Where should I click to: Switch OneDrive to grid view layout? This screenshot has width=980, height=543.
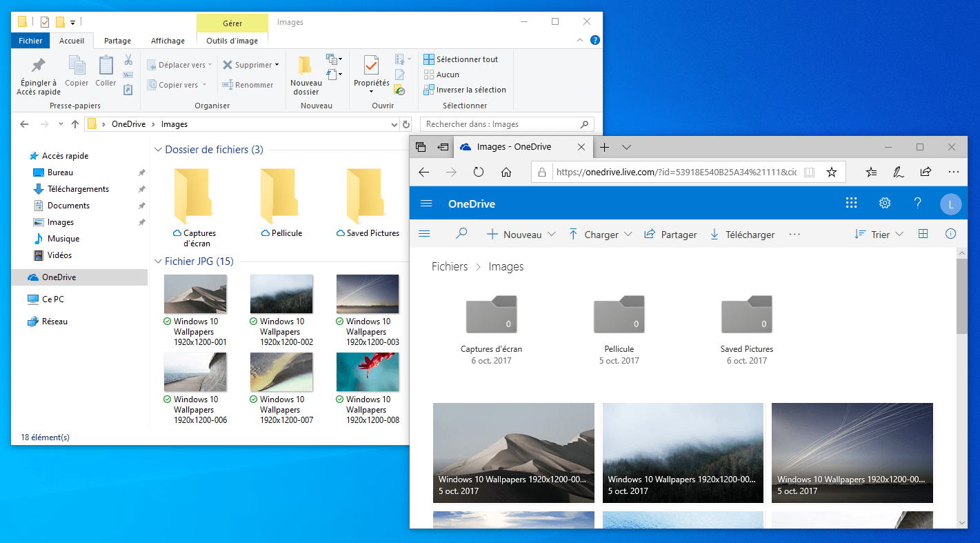pos(923,234)
